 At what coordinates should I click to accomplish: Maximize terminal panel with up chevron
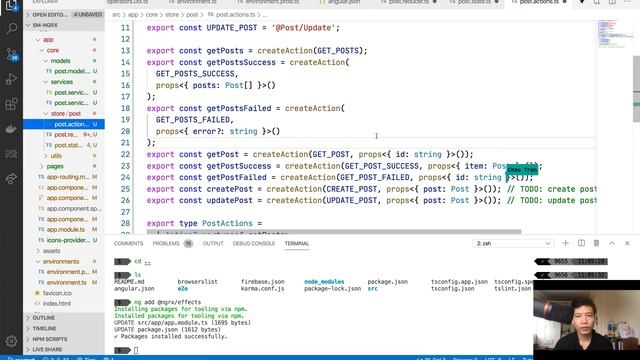[612, 243]
